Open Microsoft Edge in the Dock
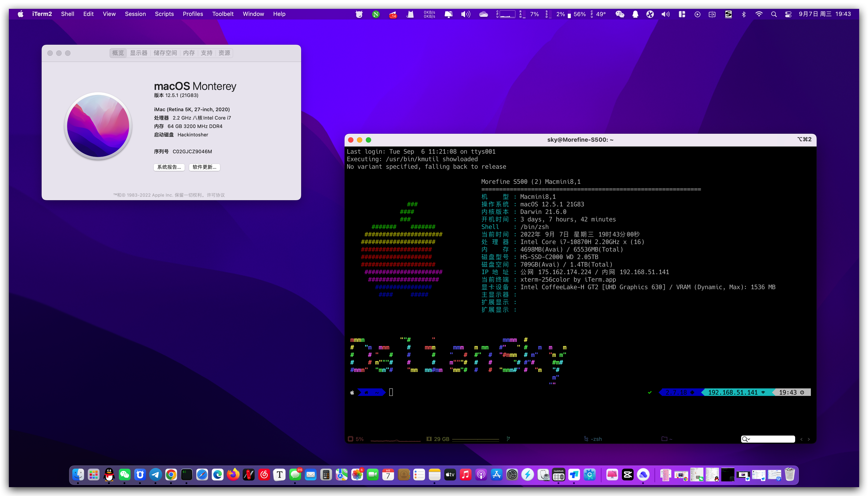 click(217, 475)
